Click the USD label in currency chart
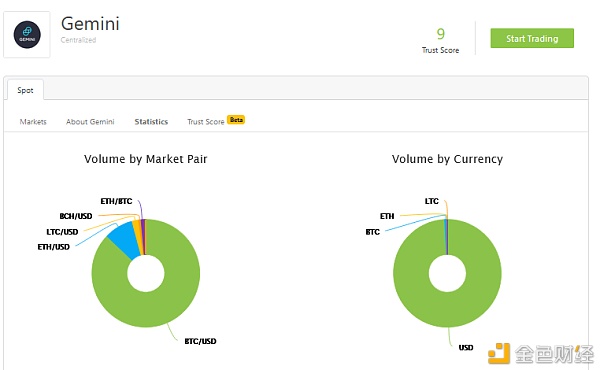This screenshot has width=600, height=370. tap(466, 347)
